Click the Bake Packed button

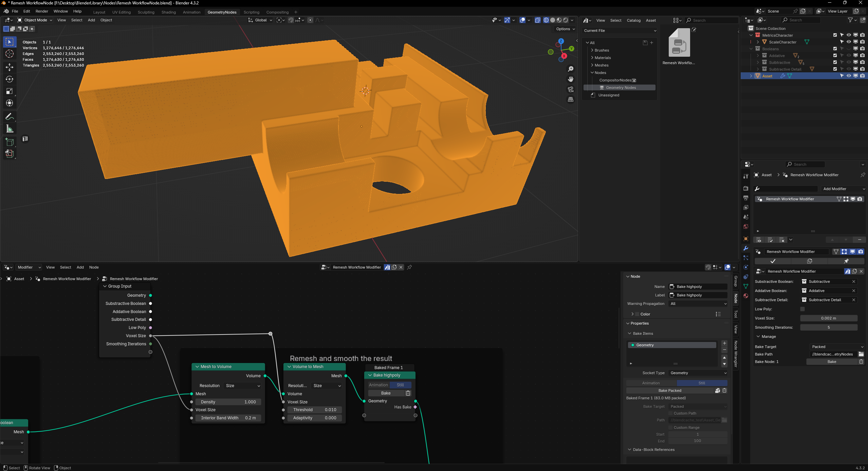(x=670, y=391)
